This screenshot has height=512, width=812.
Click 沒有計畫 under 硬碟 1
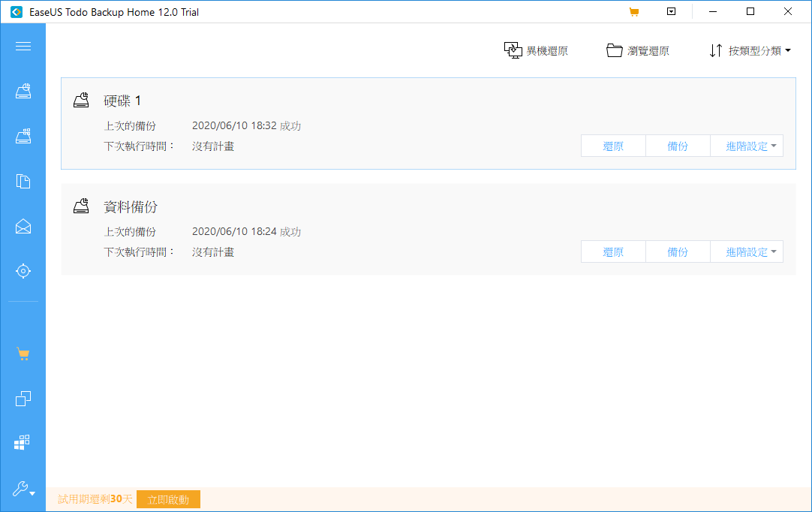pyautogui.click(x=213, y=146)
